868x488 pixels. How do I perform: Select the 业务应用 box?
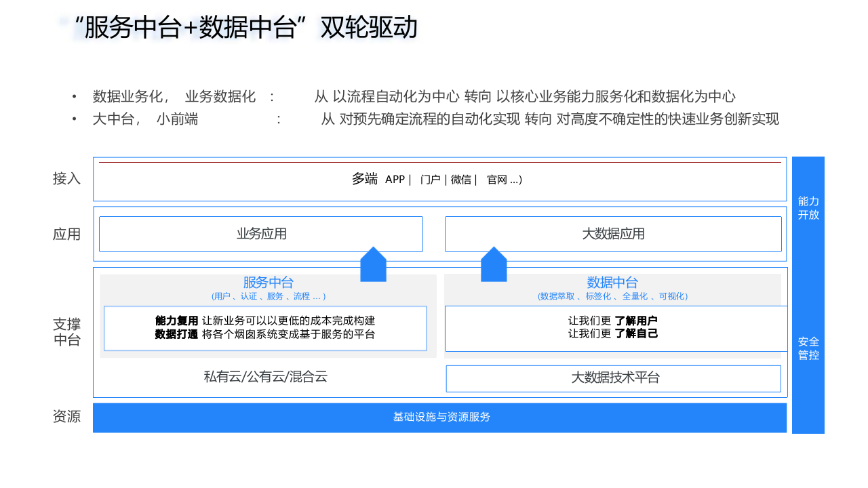(x=261, y=233)
